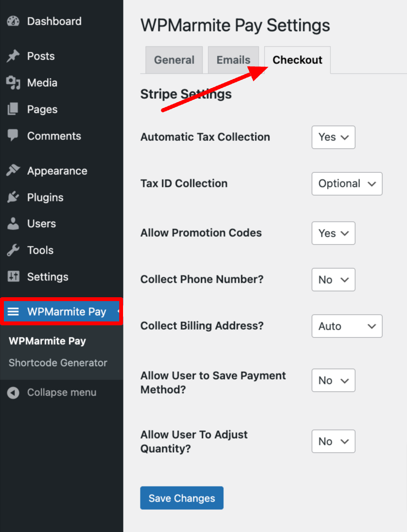The height and width of the screenshot is (532, 407).
Task: Open the Collect Billing Address dropdown
Action: point(347,326)
